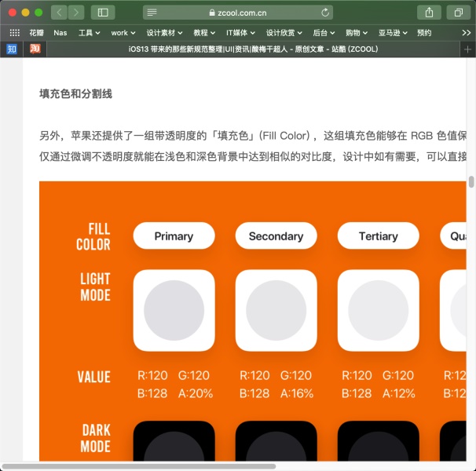Screen dimensions: 476x471
Task: Click the reload page icon
Action: (x=325, y=13)
